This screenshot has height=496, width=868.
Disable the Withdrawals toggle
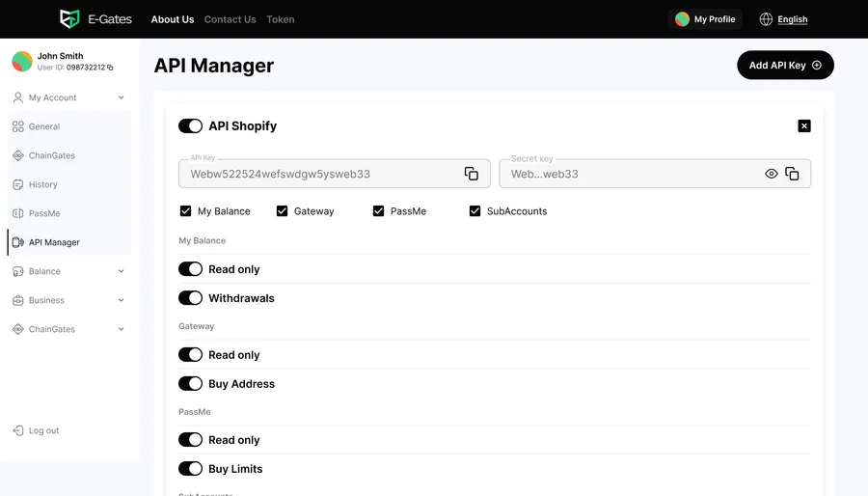tap(190, 298)
